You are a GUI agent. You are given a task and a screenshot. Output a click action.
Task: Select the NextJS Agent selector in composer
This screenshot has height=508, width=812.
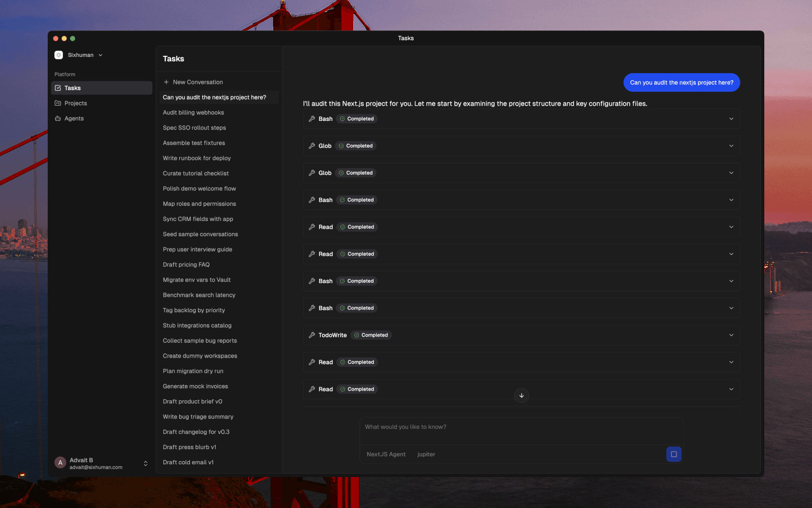pyautogui.click(x=386, y=454)
